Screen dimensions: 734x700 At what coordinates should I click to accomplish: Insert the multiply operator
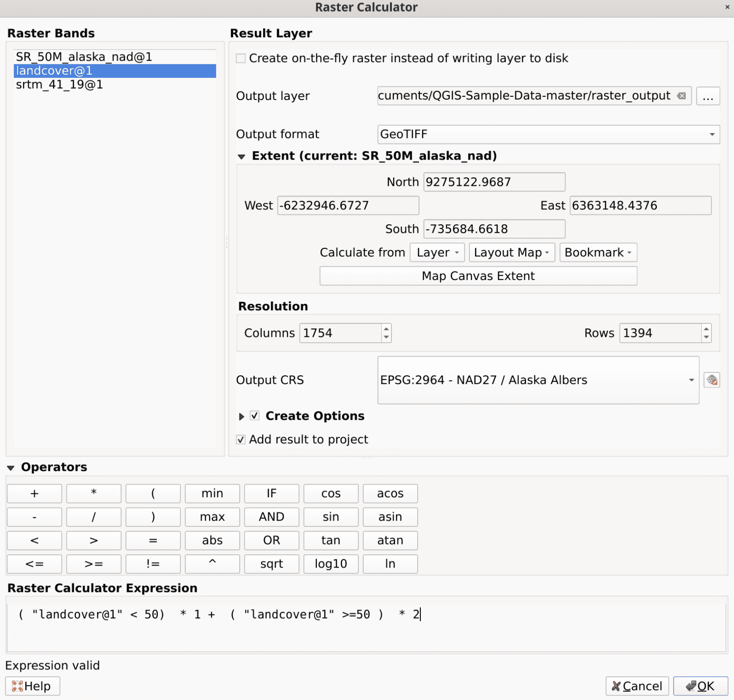point(94,493)
